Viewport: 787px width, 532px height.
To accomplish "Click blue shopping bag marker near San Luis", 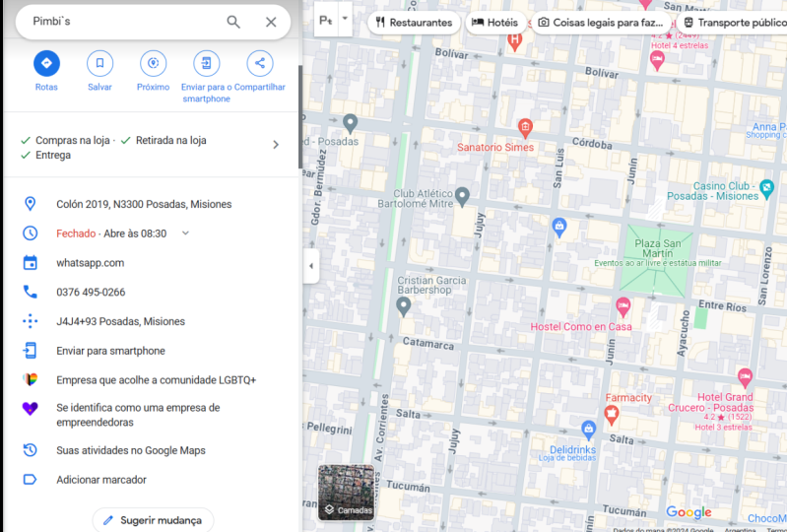I will point(559,228).
